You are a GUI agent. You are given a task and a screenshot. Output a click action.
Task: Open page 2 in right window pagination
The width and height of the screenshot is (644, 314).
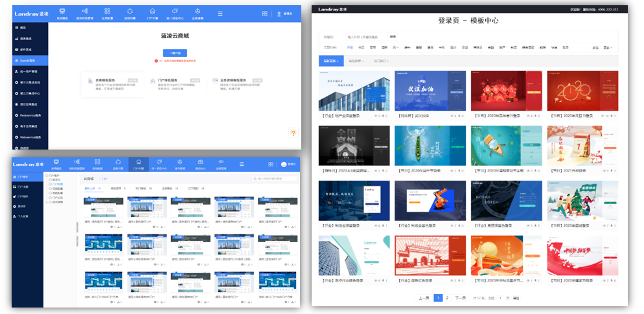447,298
